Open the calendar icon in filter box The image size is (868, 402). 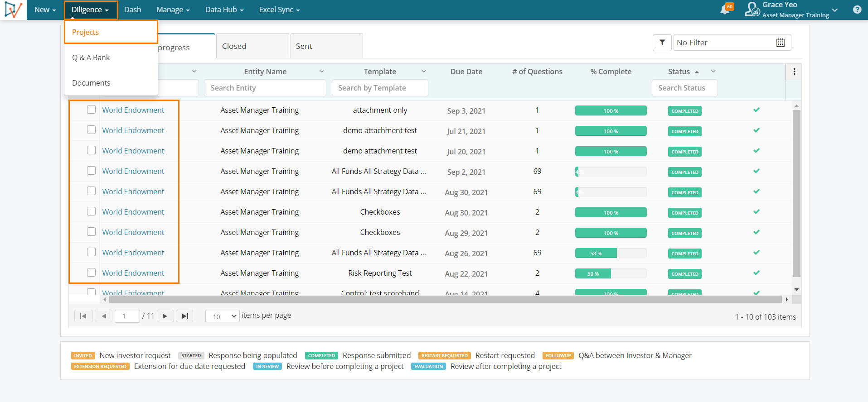[x=780, y=43]
